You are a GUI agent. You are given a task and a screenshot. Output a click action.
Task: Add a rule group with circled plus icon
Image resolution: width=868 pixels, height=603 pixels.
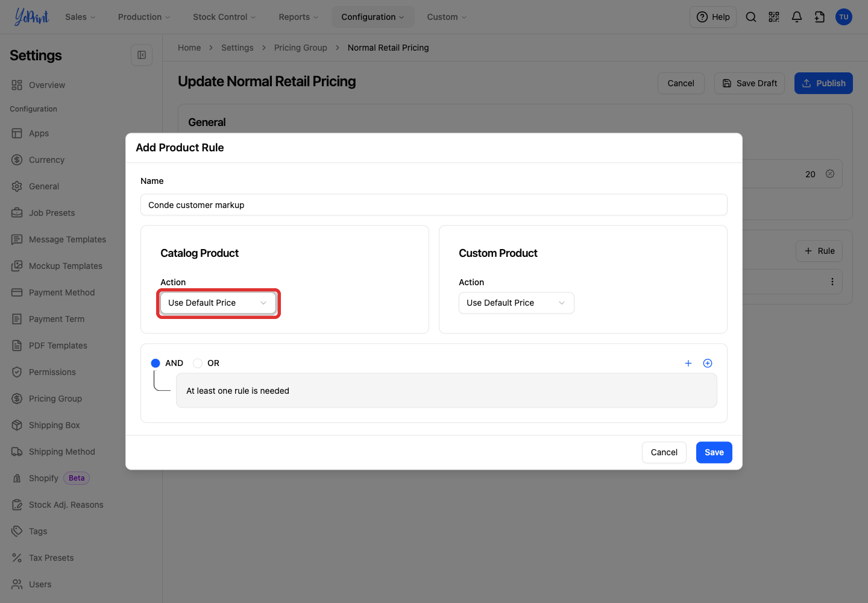pyautogui.click(x=708, y=363)
